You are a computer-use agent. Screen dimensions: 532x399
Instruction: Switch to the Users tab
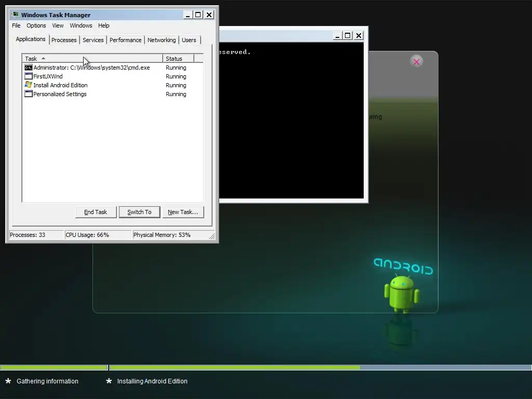click(189, 40)
